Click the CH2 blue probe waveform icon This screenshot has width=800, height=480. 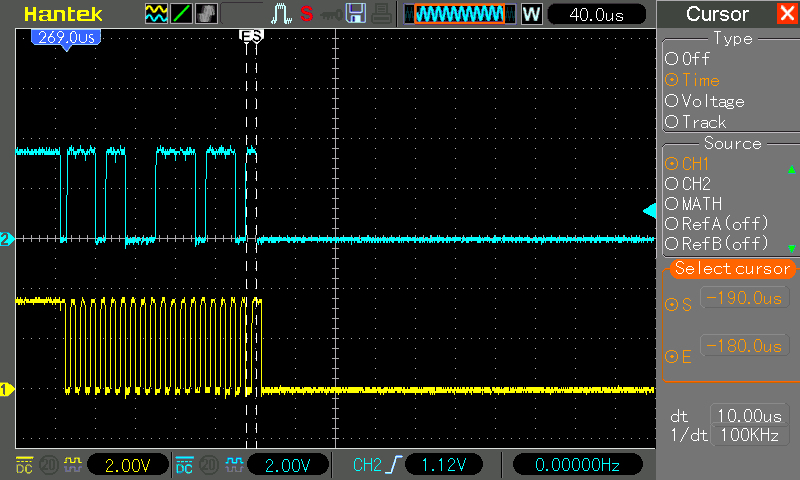pyautogui.click(x=234, y=464)
